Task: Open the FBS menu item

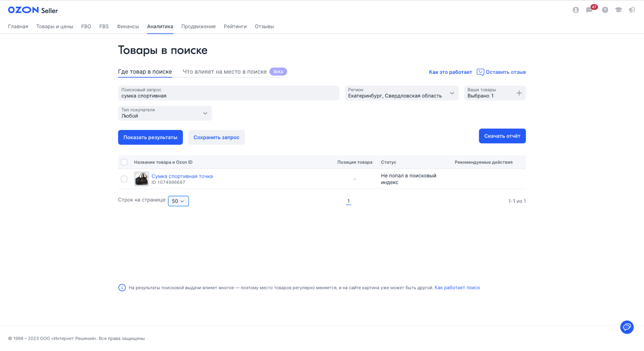Action: point(104,26)
